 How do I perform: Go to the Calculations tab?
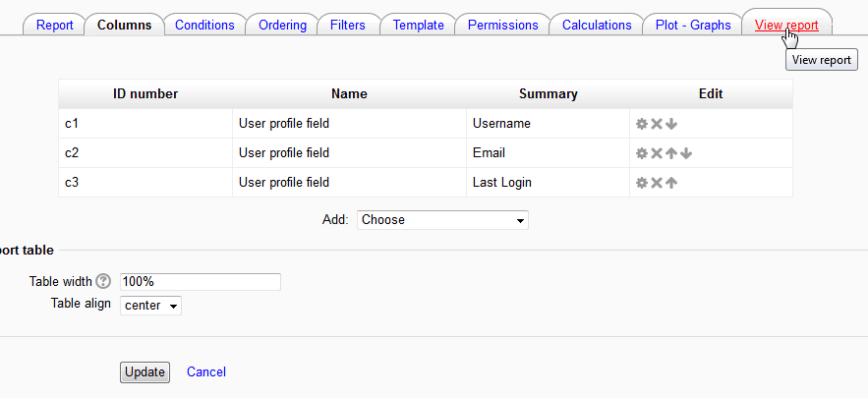[x=597, y=26]
